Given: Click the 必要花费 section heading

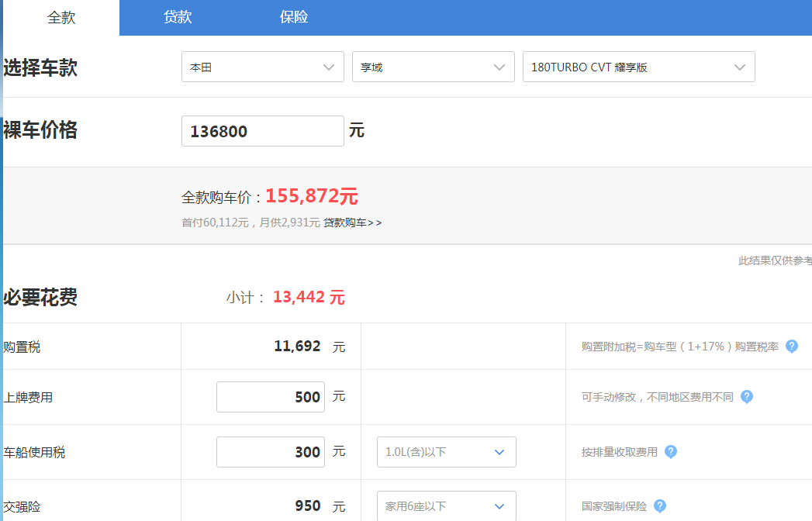Looking at the screenshot, I should click(x=40, y=297).
